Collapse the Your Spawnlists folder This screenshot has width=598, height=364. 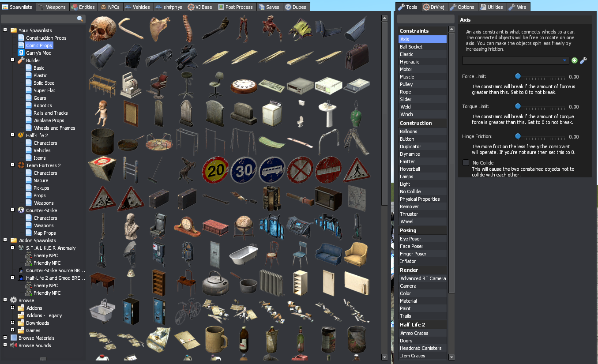5,30
